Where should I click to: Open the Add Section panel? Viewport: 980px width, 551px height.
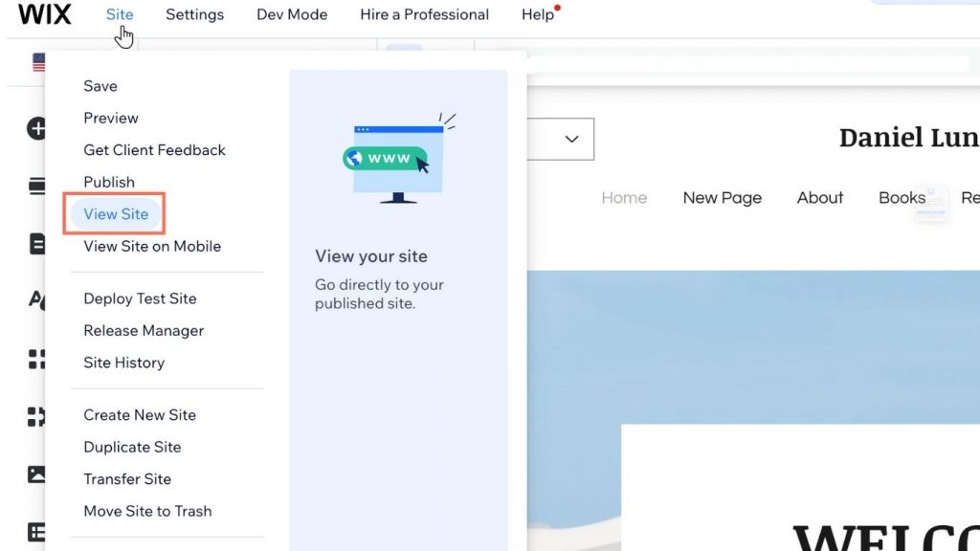[x=38, y=187]
